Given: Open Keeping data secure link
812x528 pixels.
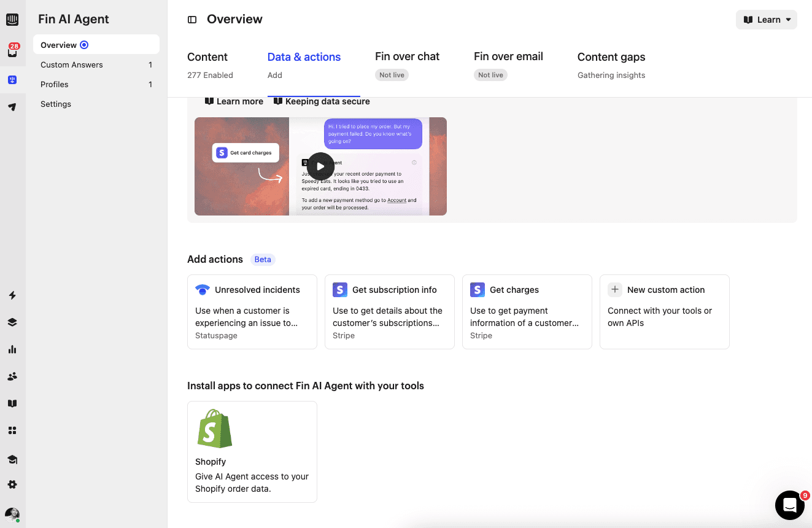Looking at the screenshot, I should pyautogui.click(x=322, y=101).
